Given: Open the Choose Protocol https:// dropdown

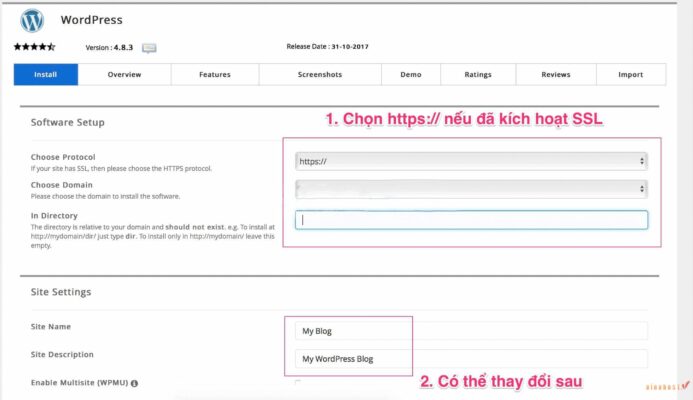Looking at the screenshot, I should 471,161.
